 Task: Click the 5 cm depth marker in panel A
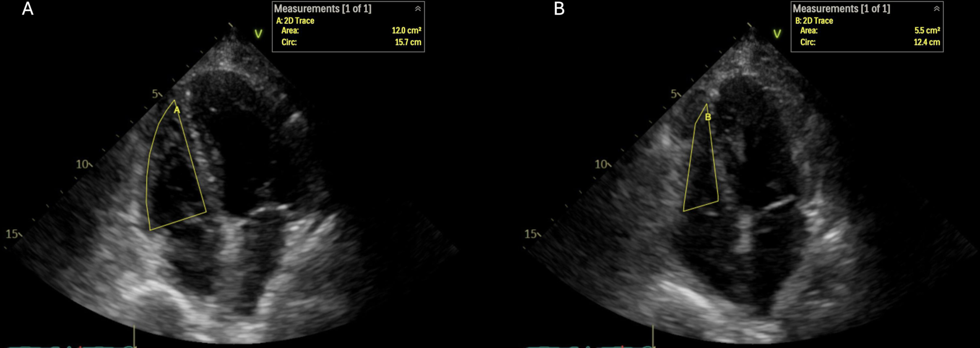[x=156, y=94]
